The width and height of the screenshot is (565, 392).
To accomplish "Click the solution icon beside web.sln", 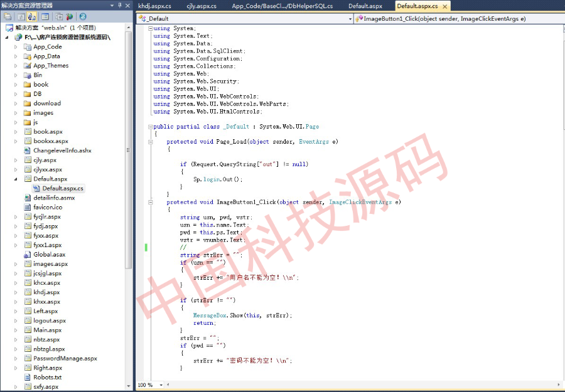I will click(8, 29).
